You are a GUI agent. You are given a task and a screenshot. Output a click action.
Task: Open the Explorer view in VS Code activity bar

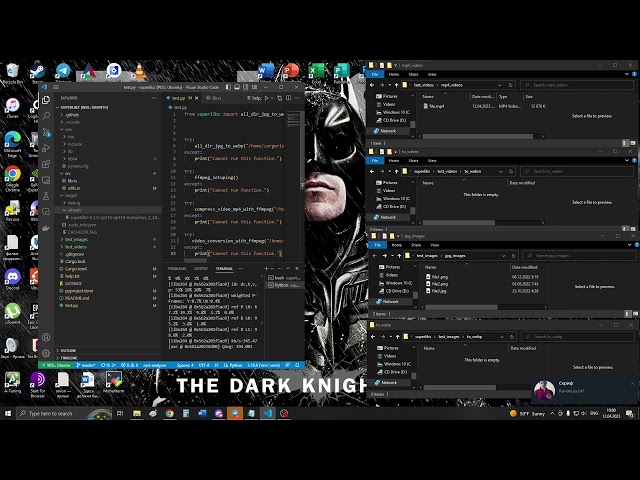pyautogui.click(x=46, y=100)
